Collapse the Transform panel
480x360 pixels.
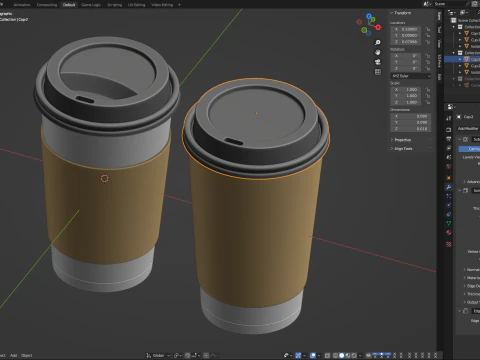(400, 13)
